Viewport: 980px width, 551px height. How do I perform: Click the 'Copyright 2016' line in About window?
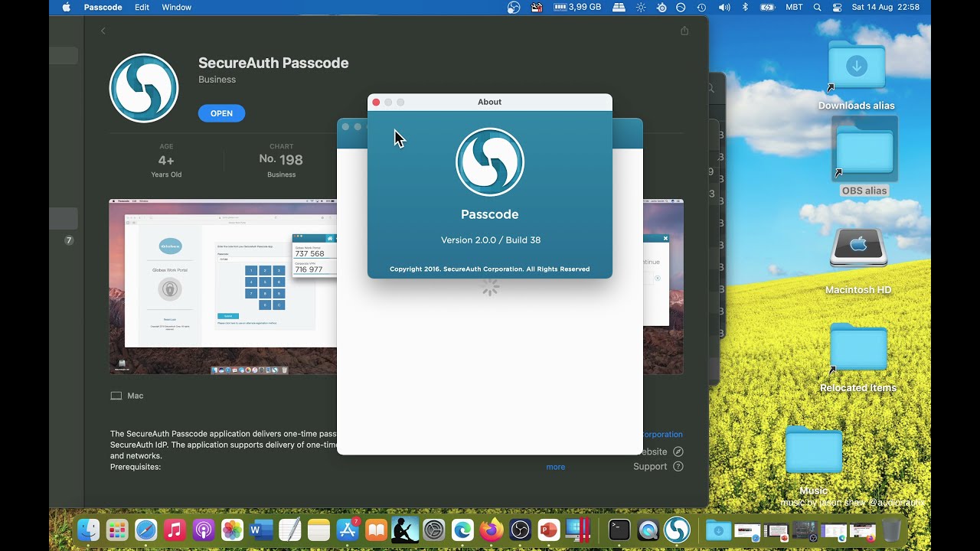coord(490,269)
